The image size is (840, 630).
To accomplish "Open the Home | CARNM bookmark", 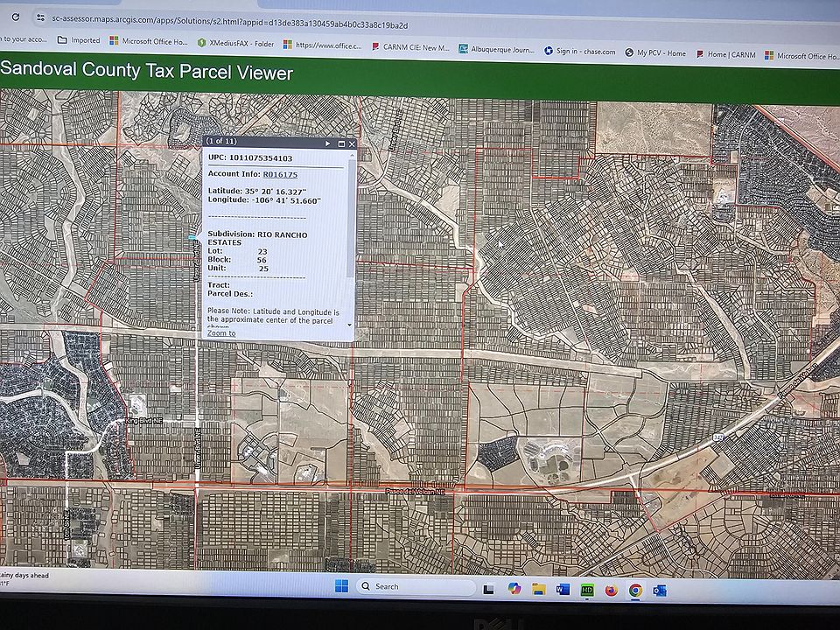I will pyautogui.click(x=725, y=54).
